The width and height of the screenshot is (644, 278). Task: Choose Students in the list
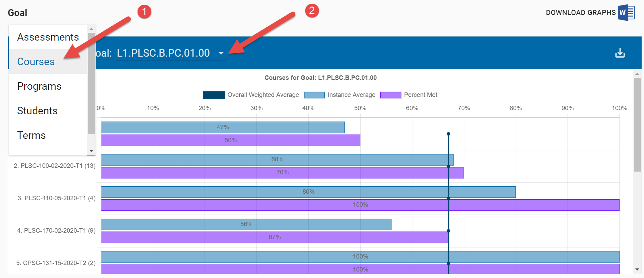pos(37,111)
